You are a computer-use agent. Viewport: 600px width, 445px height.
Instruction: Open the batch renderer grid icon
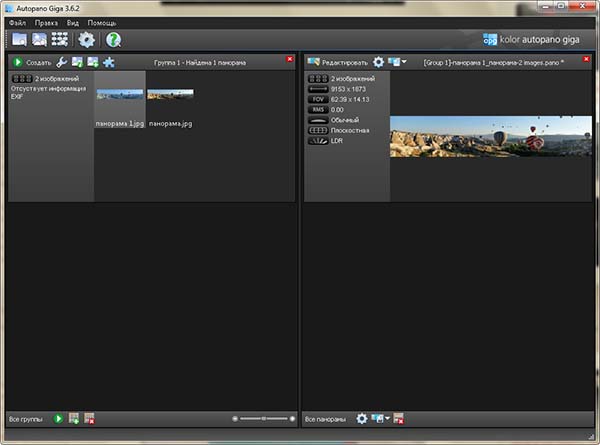(60, 40)
